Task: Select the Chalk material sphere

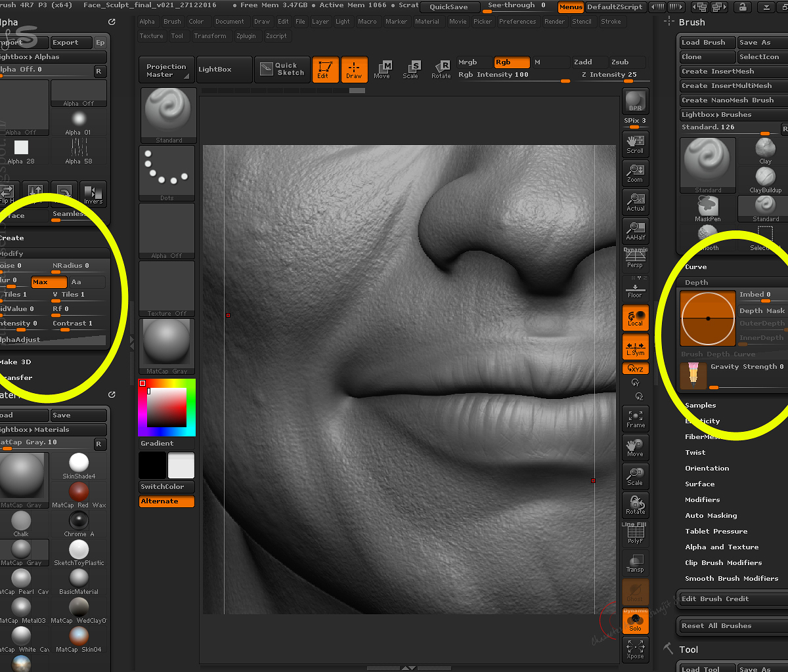Action: [x=21, y=524]
